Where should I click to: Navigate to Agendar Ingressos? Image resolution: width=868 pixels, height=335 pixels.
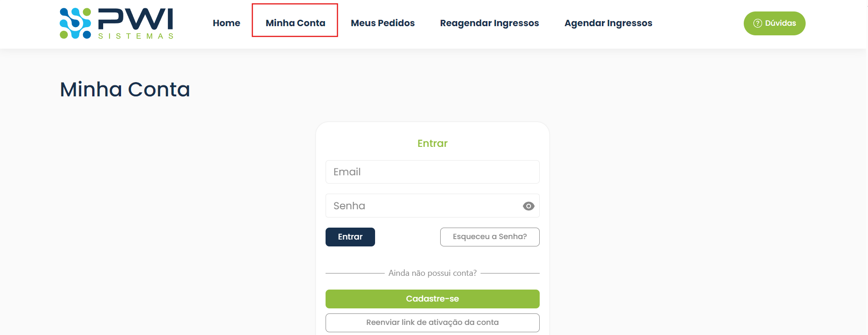pyautogui.click(x=608, y=23)
